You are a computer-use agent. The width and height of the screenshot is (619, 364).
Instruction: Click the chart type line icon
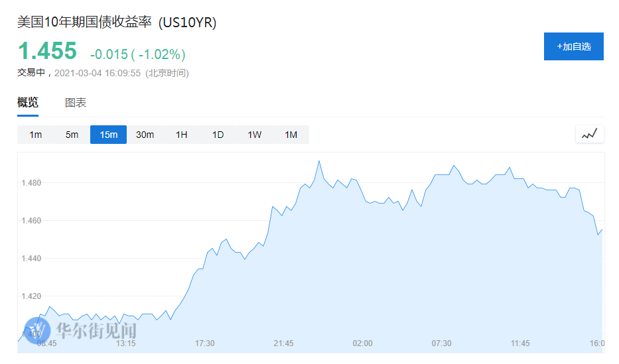[589, 135]
